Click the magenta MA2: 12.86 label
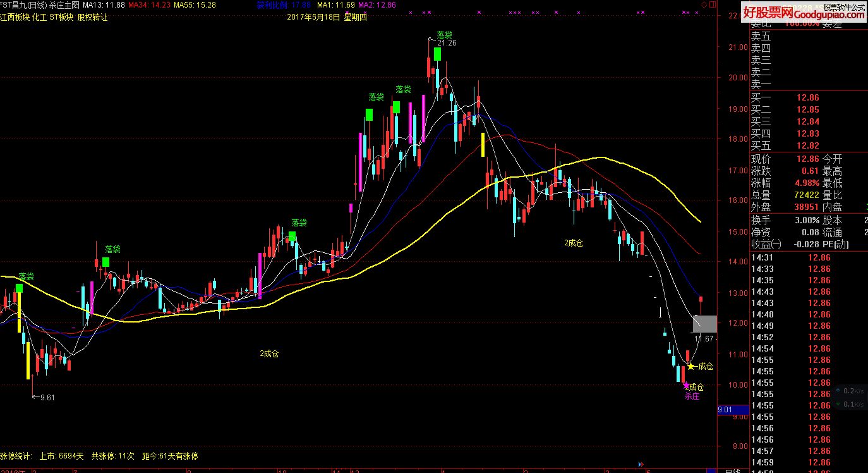 pos(377,4)
